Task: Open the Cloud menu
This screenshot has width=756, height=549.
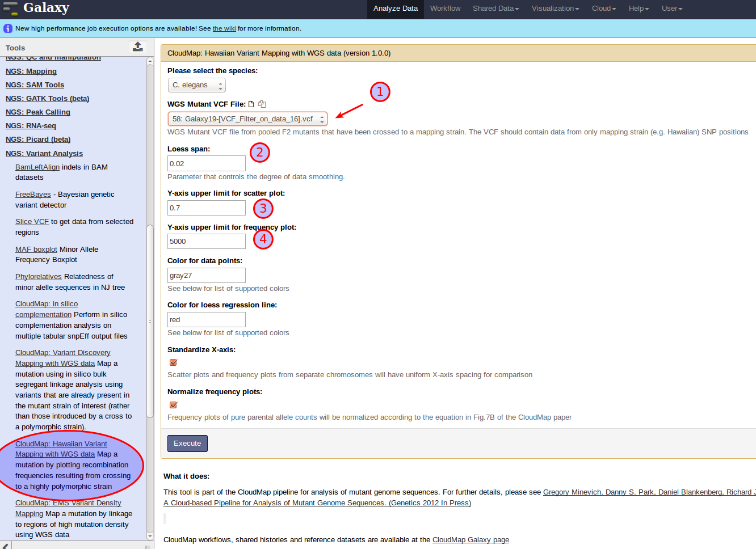Action: click(x=604, y=9)
